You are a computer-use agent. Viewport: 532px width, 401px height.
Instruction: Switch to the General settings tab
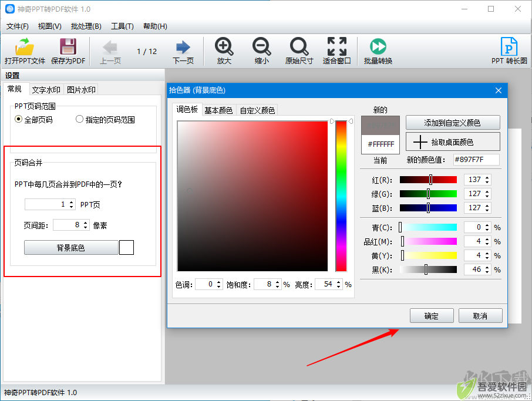click(x=15, y=89)
